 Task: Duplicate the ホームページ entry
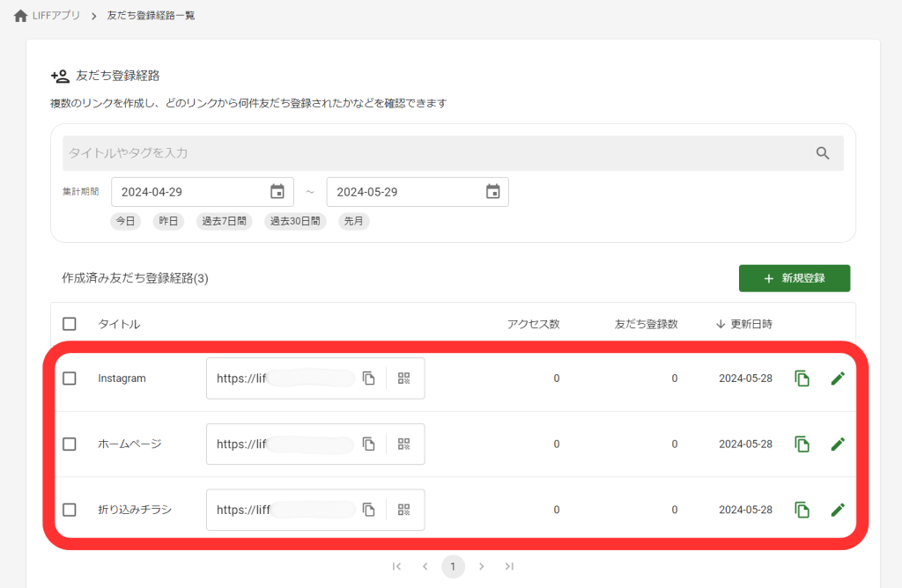click(x=802, y=444)
